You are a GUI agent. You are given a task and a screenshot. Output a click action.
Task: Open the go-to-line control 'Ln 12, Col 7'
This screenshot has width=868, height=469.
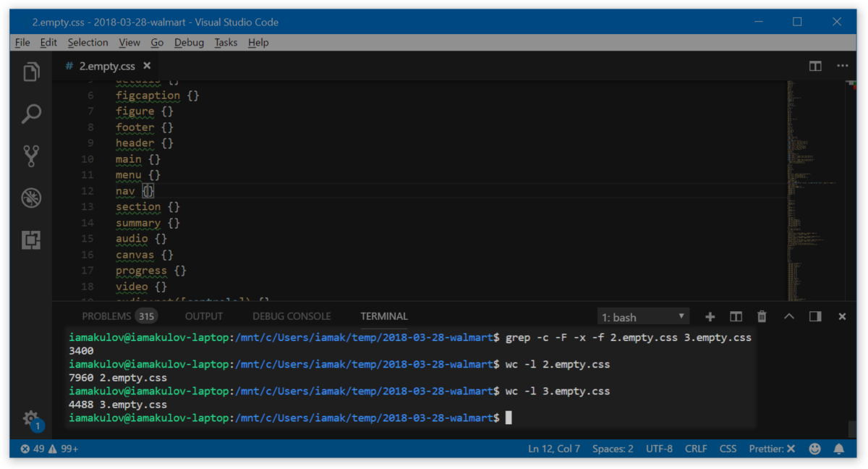pos(554,449)
